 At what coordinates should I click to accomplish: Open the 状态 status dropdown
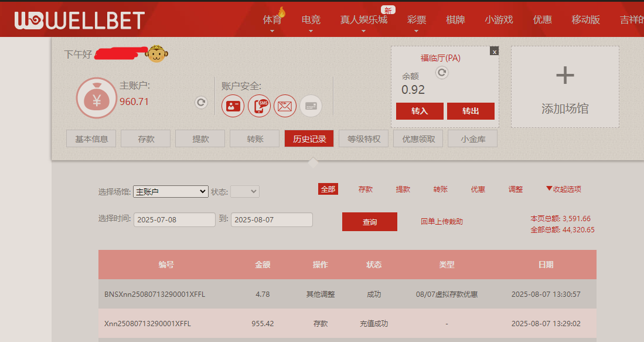[244, 191]
